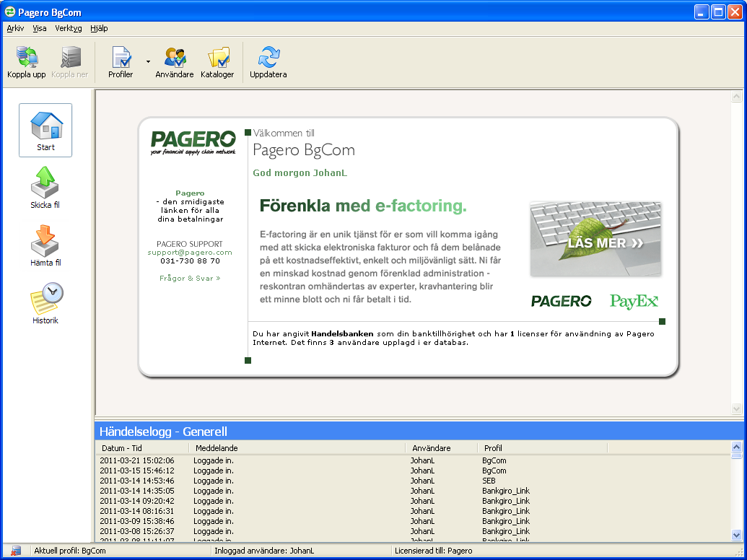Click the SEB profile cell in log

tap(489, 481)
